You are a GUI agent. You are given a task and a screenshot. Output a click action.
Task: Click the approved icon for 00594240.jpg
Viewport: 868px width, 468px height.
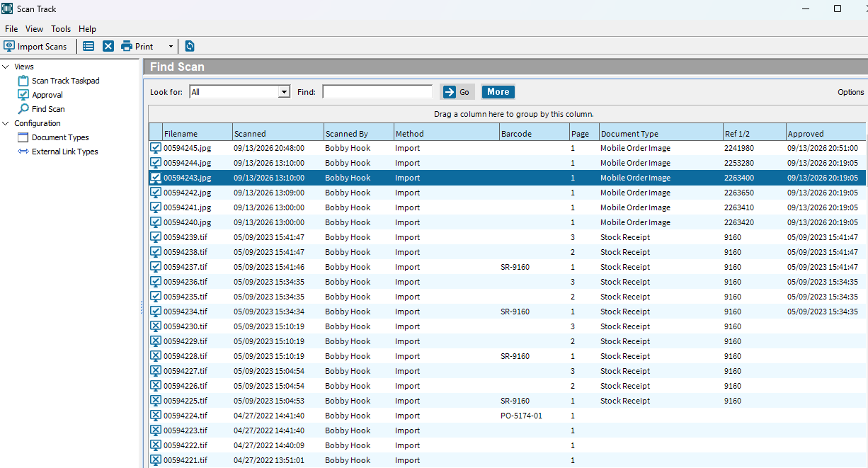click(x=156, y=222)
